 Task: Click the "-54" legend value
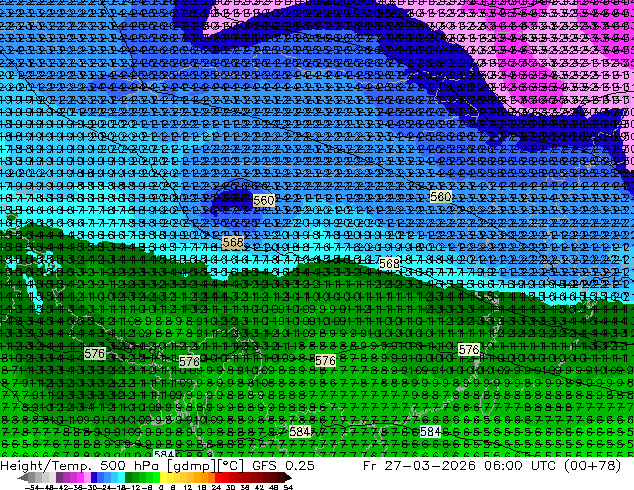tap(33, 487)
